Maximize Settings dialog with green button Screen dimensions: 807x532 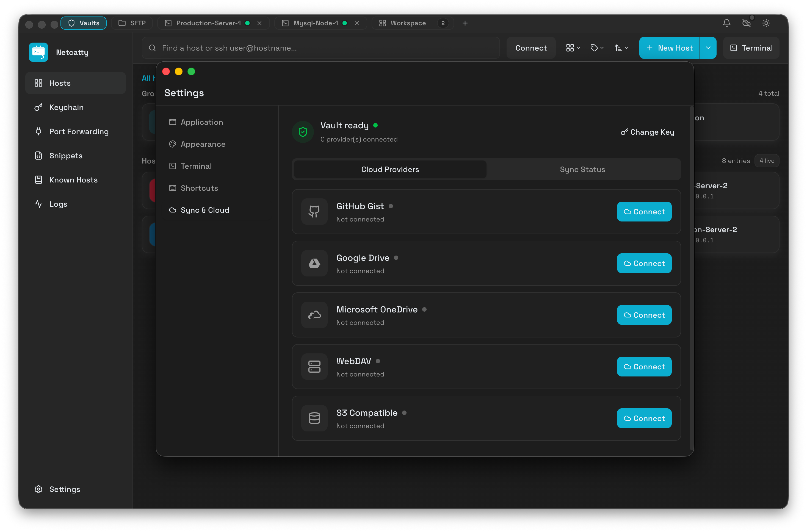pos(191,71)
